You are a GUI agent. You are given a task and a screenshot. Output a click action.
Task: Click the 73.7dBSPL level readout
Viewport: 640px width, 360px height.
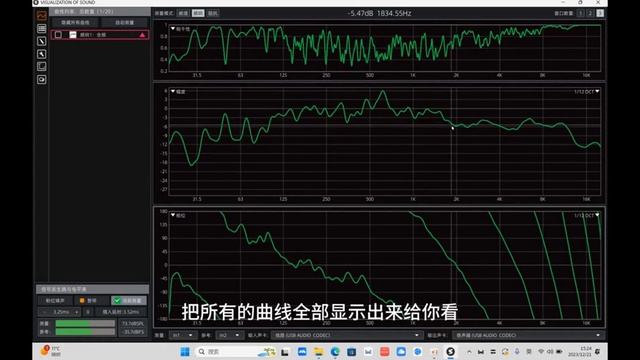133,323
